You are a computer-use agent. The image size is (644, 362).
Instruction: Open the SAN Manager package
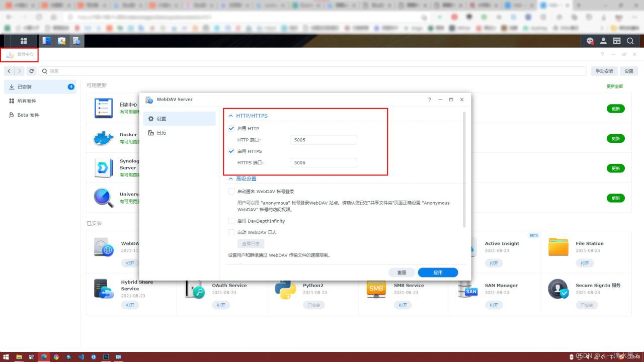pyautogui.click(x=494, y=305)
